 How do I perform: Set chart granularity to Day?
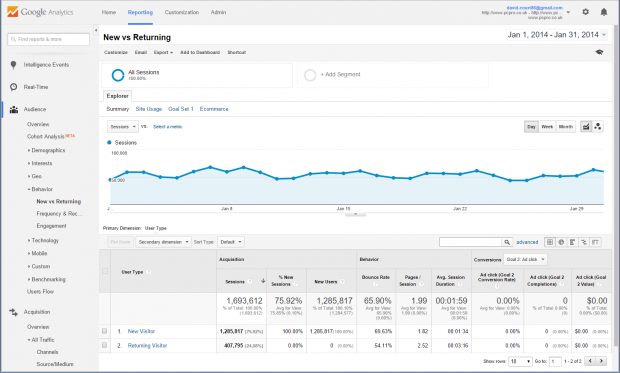point(531,127)
